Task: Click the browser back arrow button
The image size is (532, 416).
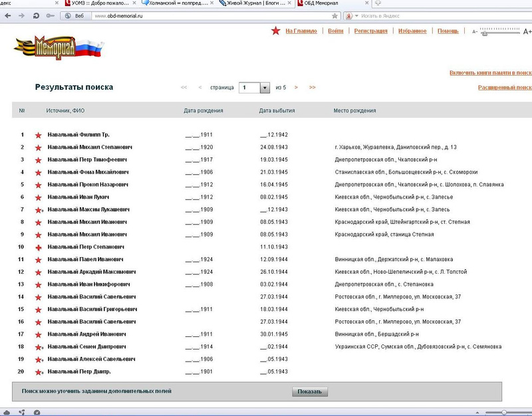Action: 7,15
